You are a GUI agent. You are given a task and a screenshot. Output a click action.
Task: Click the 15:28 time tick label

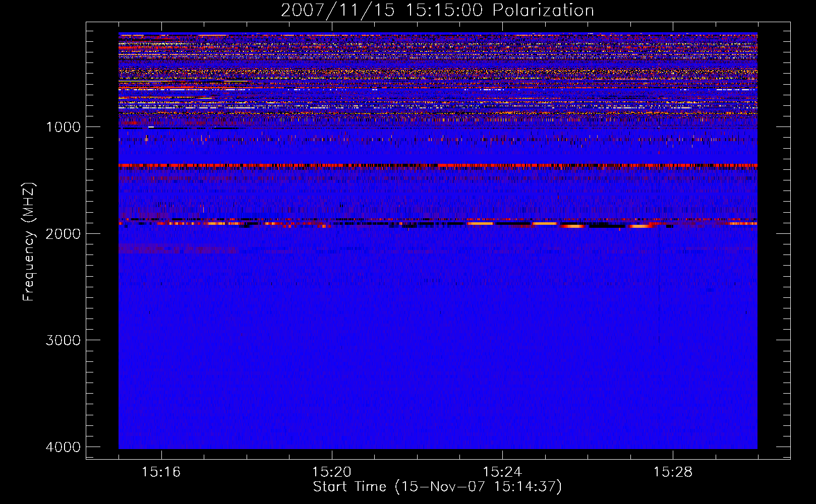(x=673, y=472)
